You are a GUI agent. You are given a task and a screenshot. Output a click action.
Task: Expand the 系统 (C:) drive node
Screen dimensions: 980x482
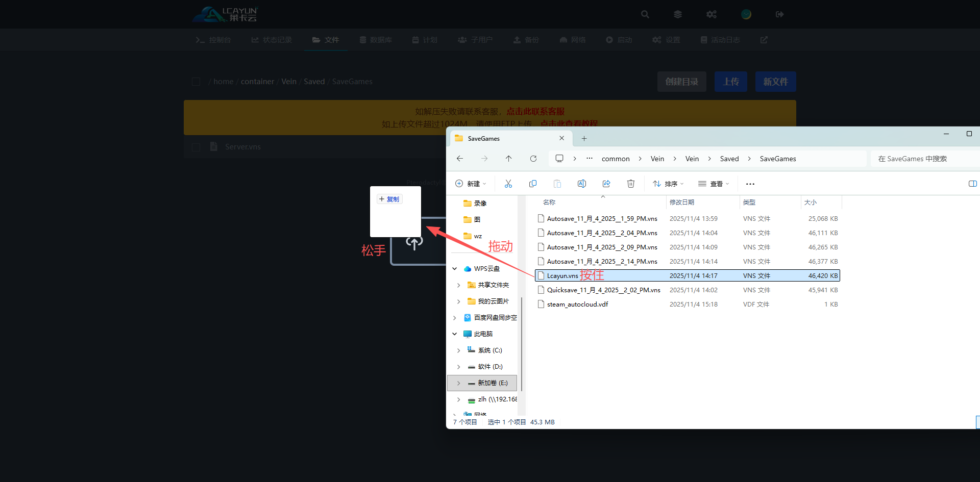click(x=458, y=350)
